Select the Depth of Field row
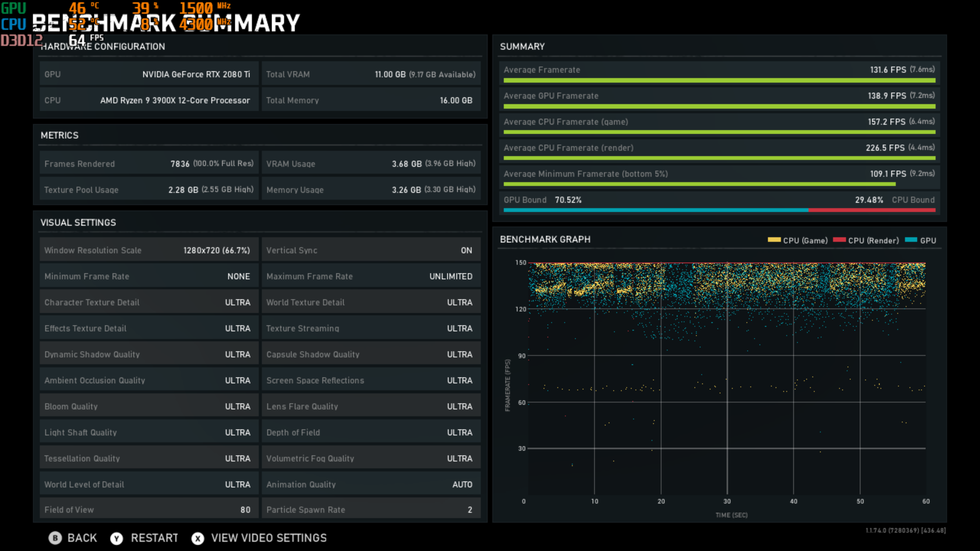The width and height of the screenshot is (980, 551). point(371,432)
